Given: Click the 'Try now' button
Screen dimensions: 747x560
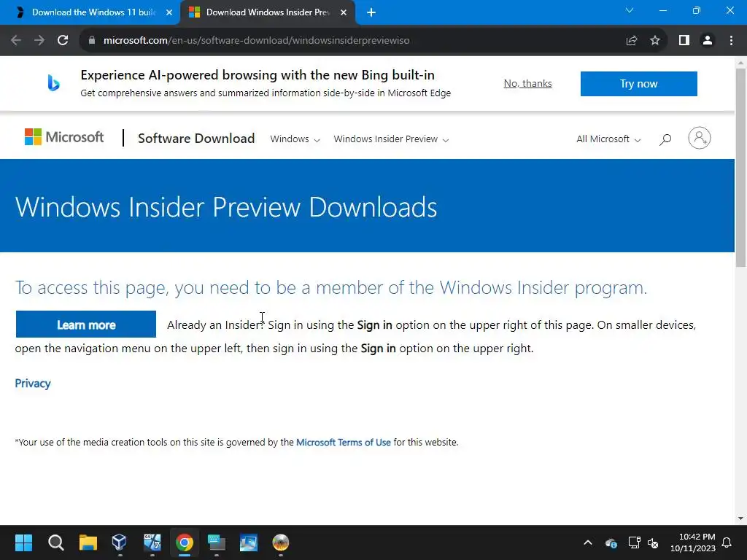Looking at the screenshot, I should [x=638, y=84].
